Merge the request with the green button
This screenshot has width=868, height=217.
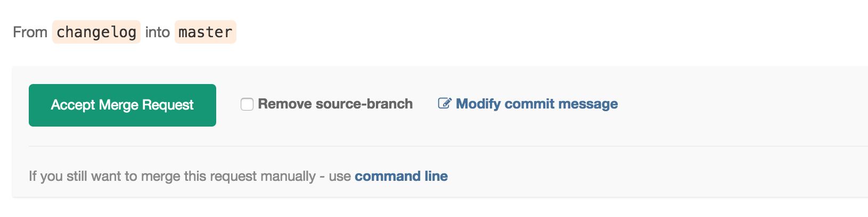click(x=122, y=105)
